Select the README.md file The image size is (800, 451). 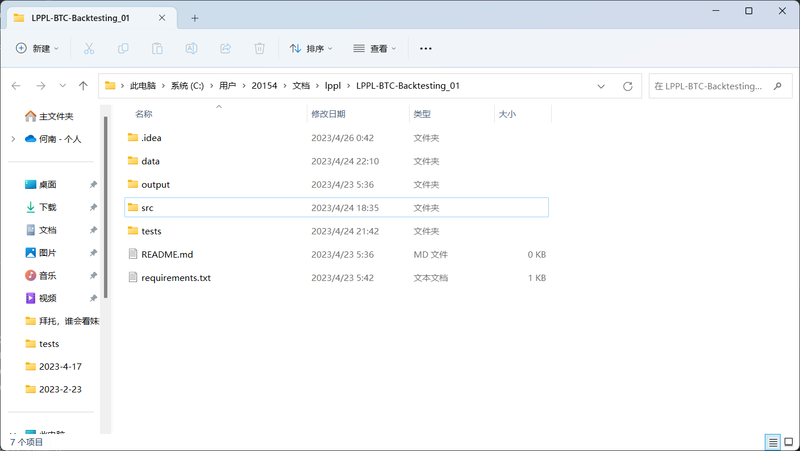click(337, 255)
